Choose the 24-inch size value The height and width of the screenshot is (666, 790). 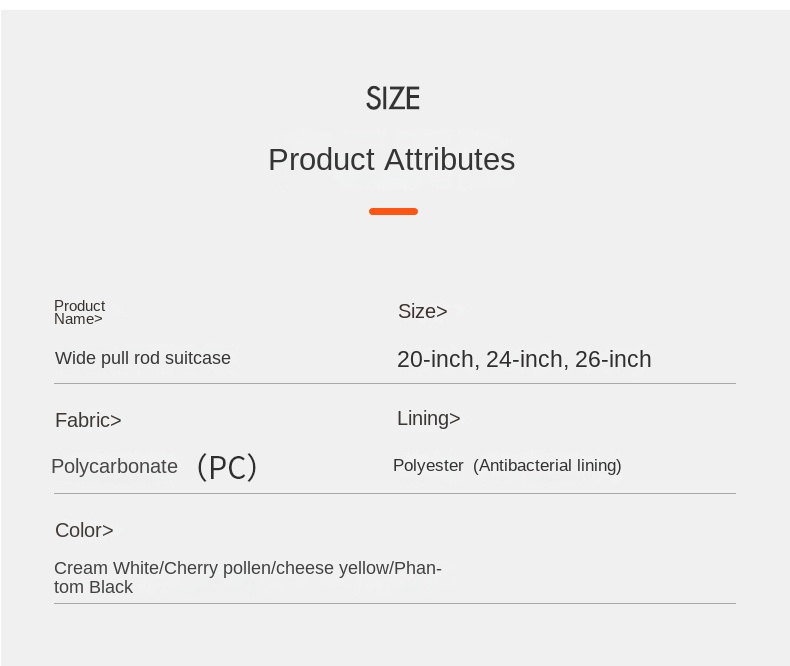(526, 360)
